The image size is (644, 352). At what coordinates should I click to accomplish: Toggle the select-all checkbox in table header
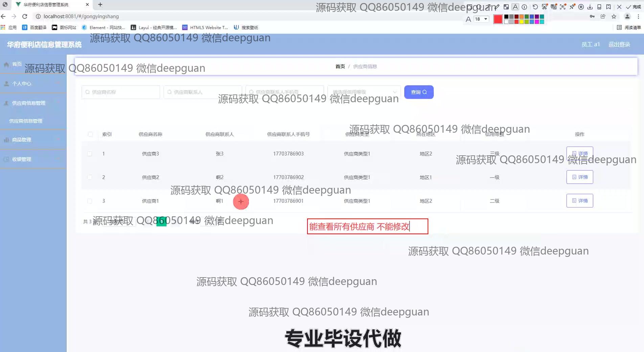[x=90, y=134]
